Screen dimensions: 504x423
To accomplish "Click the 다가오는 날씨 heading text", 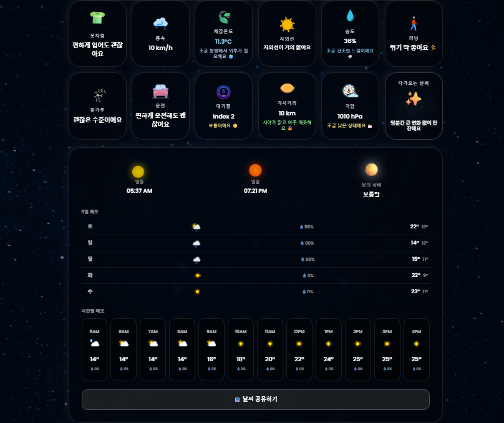I will pyautogui.click(x=414, y=83).
